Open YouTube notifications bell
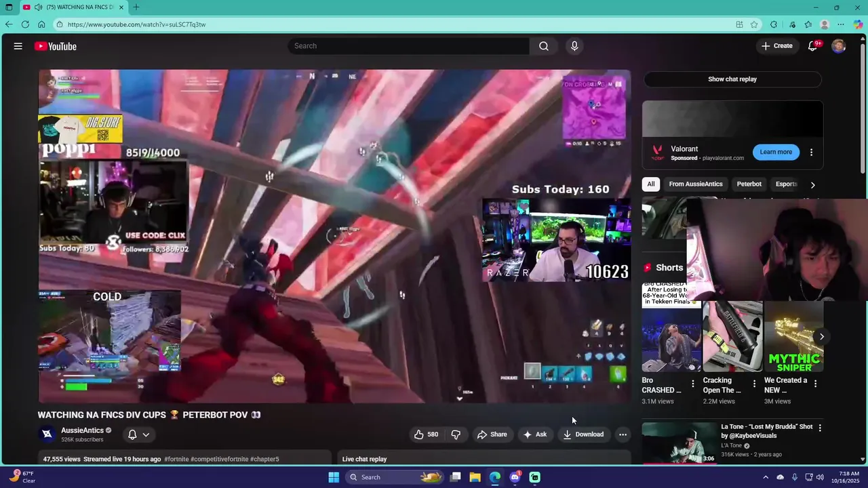 point(812,46)
